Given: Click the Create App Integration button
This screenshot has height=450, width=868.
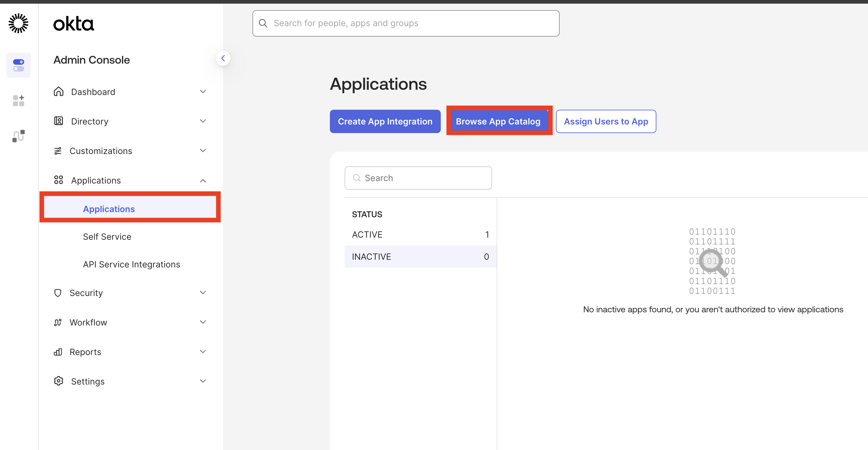Looking at the screenshot, I should [385, 121].
